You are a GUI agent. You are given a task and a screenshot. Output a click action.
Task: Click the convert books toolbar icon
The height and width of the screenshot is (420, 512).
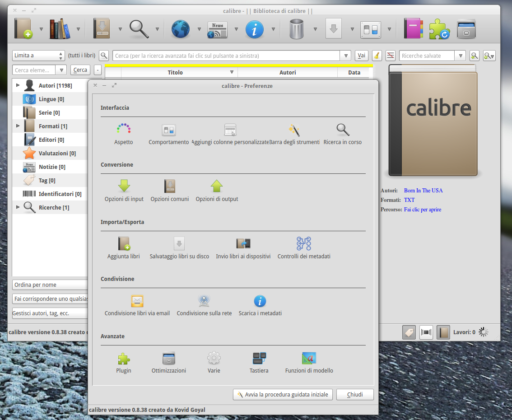[x=102, y=29]
